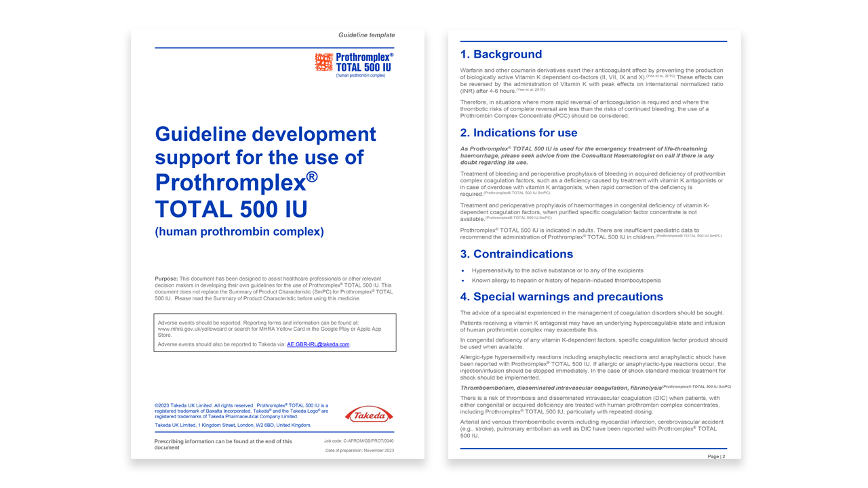Viewport: 868px width, 488px height.
Task: Click the cover title 'Guideline development support'
Action: (265, 146)
